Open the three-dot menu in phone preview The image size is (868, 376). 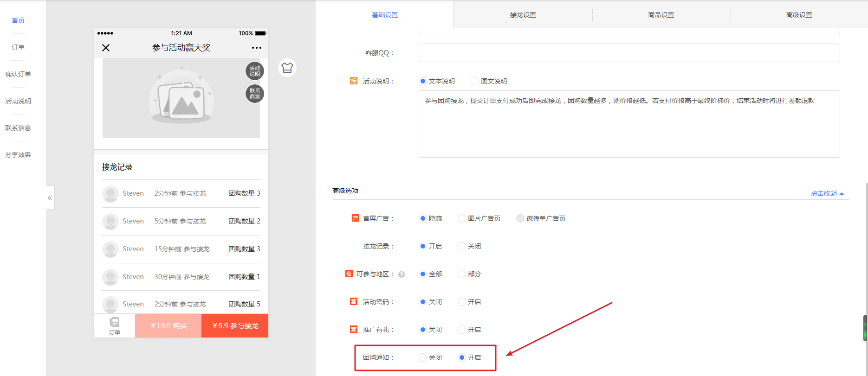click(257, 48)
